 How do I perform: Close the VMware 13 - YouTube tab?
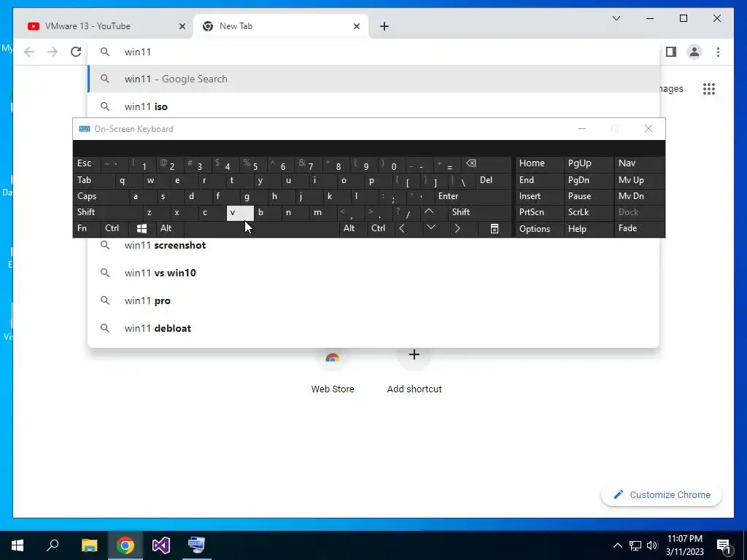(x=182, y=26)
